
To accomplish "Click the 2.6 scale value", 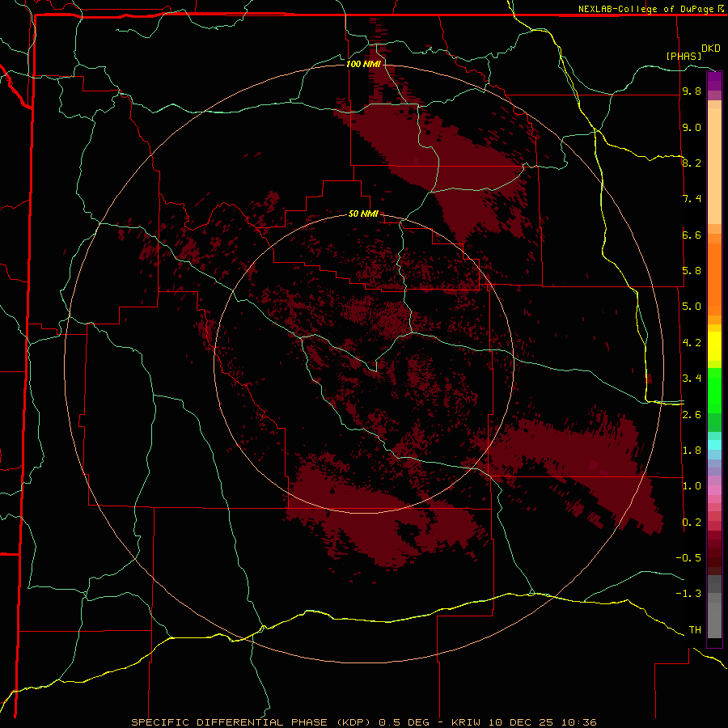I will coord(692,415).
